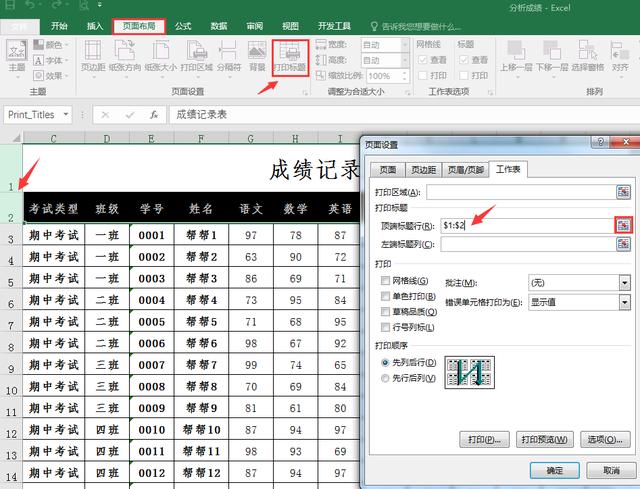Screen dimensions: 640x489
Task: Click 左端标题列 range selector icon
Action: (623, 244)
